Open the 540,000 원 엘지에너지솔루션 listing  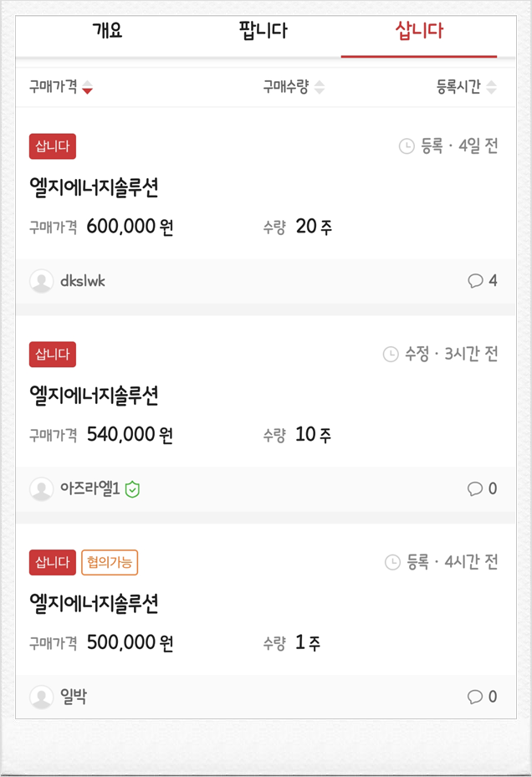(94, 396)
